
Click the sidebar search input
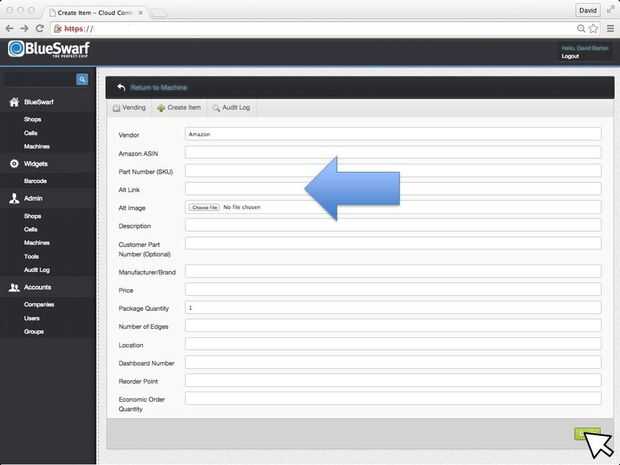click(x=39, y=79)
